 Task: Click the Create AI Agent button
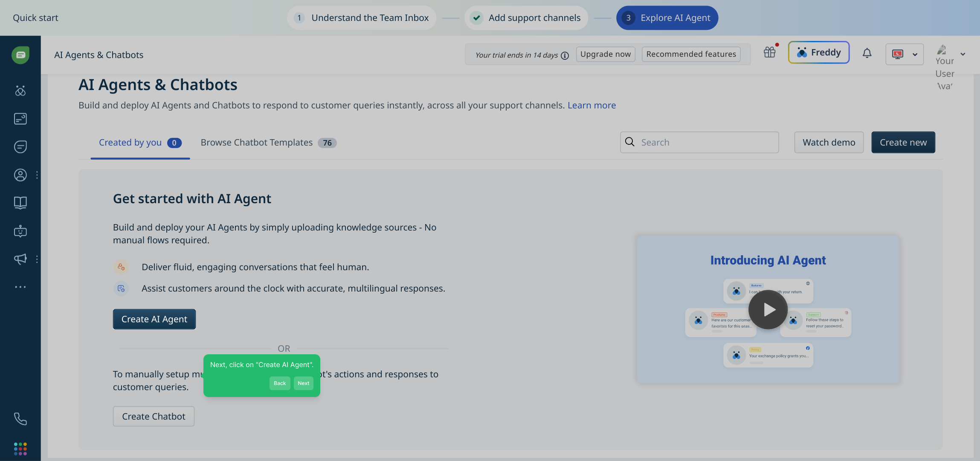(154, 319)
